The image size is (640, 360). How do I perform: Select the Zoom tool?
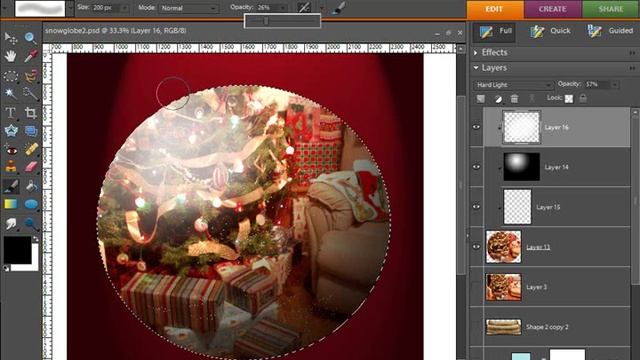[x=31, y=38]
